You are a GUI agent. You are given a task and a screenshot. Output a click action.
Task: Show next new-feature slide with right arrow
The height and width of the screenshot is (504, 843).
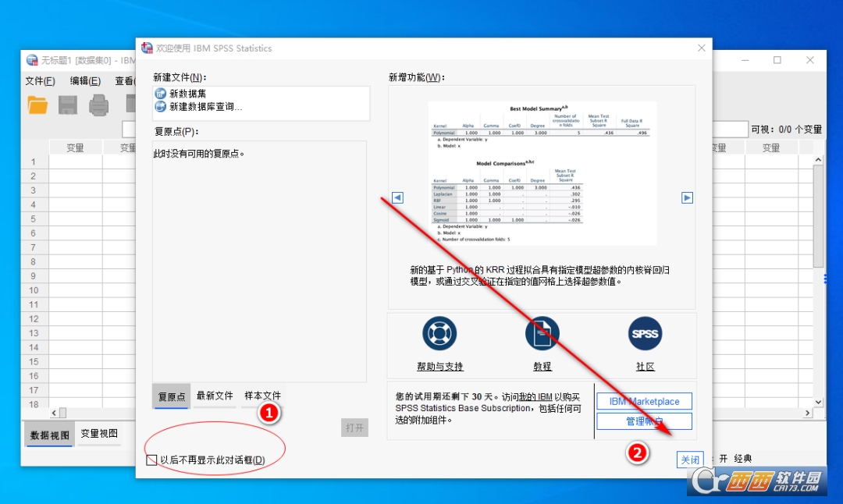coord(687,197)
